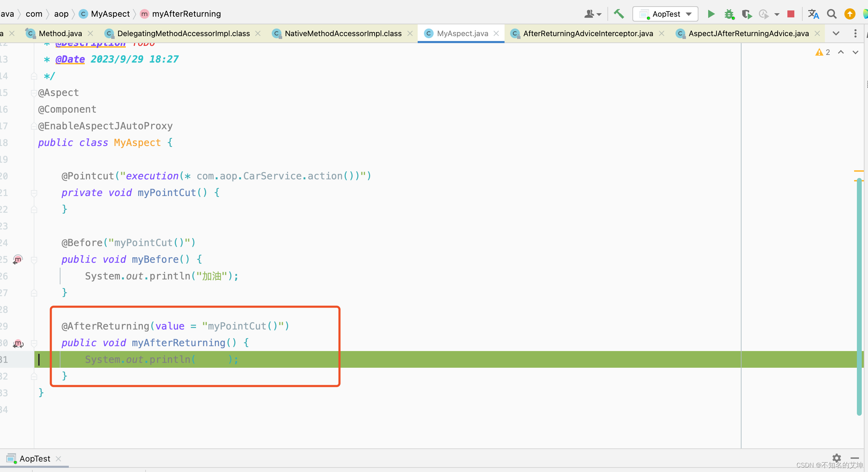The width and height of the screenshot is (868, 472).
Task: Close the AopTest run tab
Action: click(58, 459)
